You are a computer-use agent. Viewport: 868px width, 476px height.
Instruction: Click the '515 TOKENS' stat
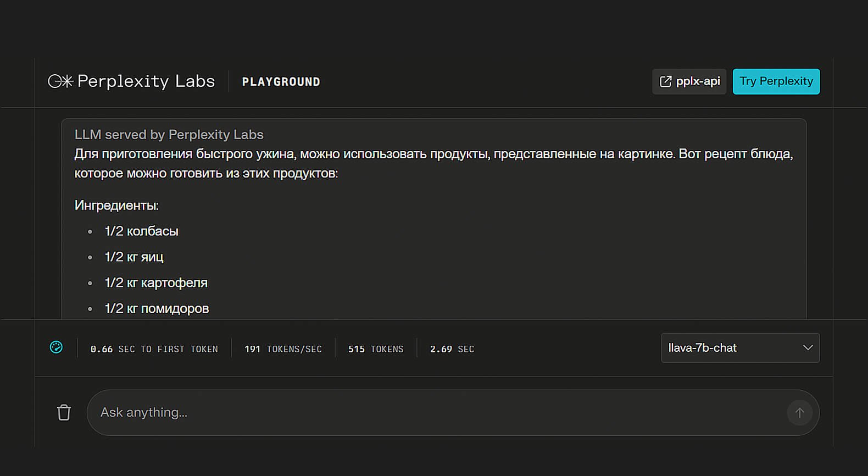tap(376, 349)
